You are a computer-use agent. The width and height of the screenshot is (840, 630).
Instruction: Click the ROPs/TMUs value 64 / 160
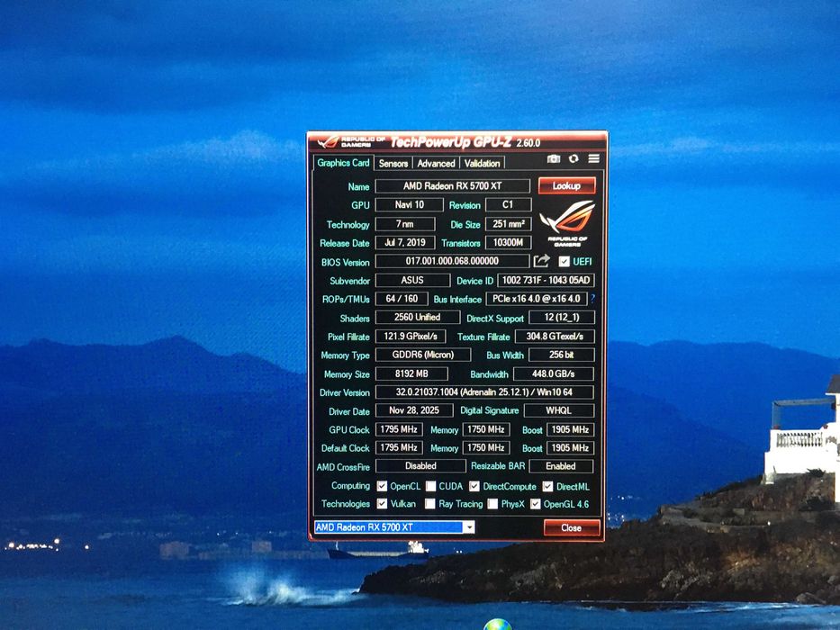tap(402, 299)
